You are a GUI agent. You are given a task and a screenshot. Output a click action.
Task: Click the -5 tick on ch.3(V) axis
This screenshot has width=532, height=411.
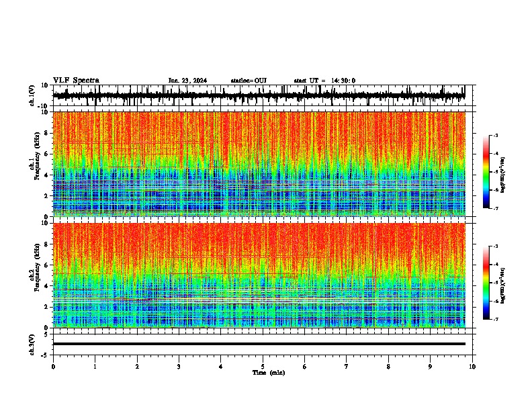(45, 355)
